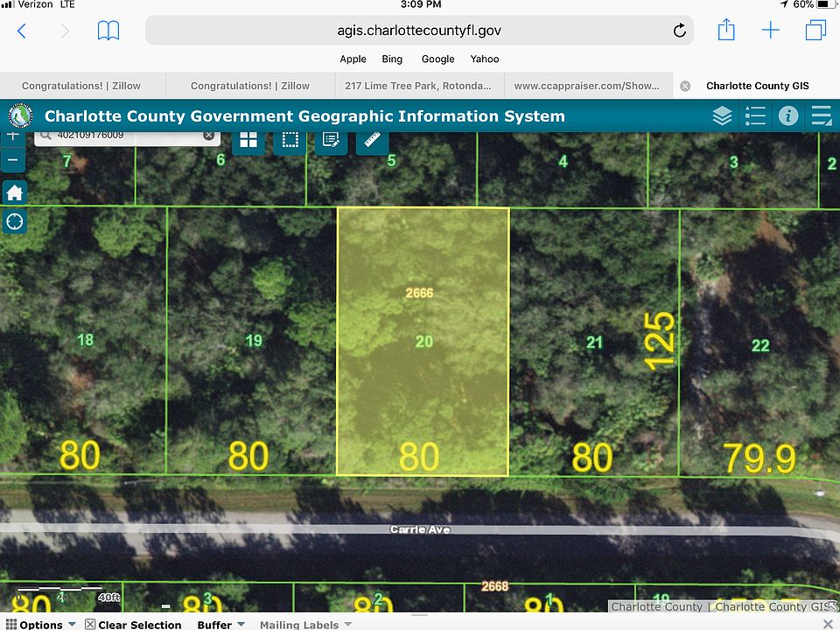The width and height of the screenshot is (840, 630).
Task: Open the Buffer dropdown menu
Action: point(220,624)
